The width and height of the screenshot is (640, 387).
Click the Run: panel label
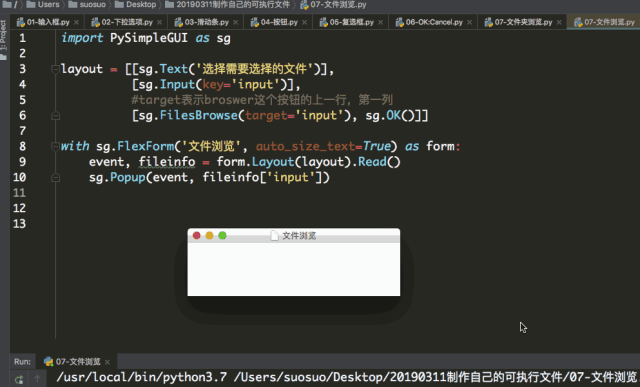[22, 362]
